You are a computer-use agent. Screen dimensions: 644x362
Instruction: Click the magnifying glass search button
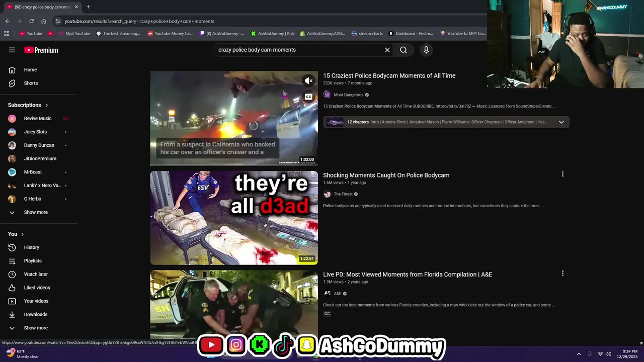[x=404, y=50]
